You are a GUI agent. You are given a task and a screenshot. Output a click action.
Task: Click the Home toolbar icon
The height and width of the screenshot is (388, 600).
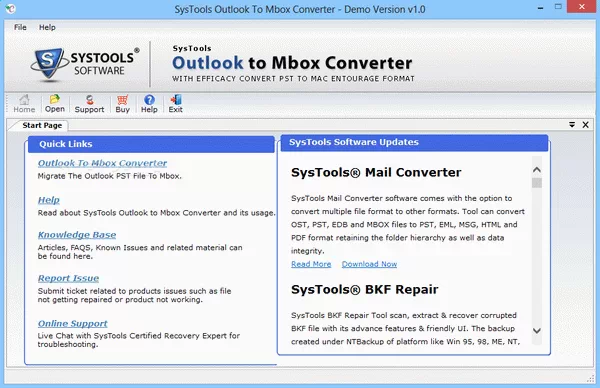coord(24,104)
